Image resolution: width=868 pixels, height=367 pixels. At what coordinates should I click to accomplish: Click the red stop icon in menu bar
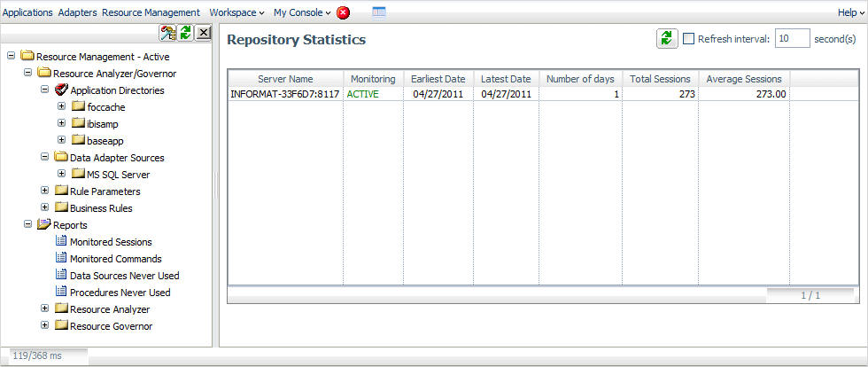coord(344,12)
